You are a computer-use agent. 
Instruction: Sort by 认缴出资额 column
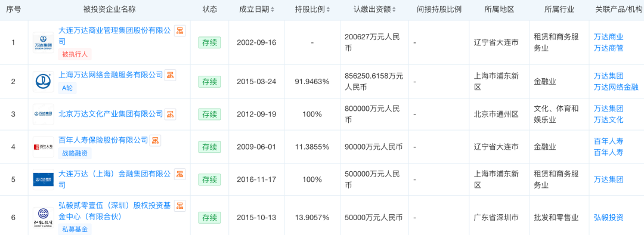[375, 10]
